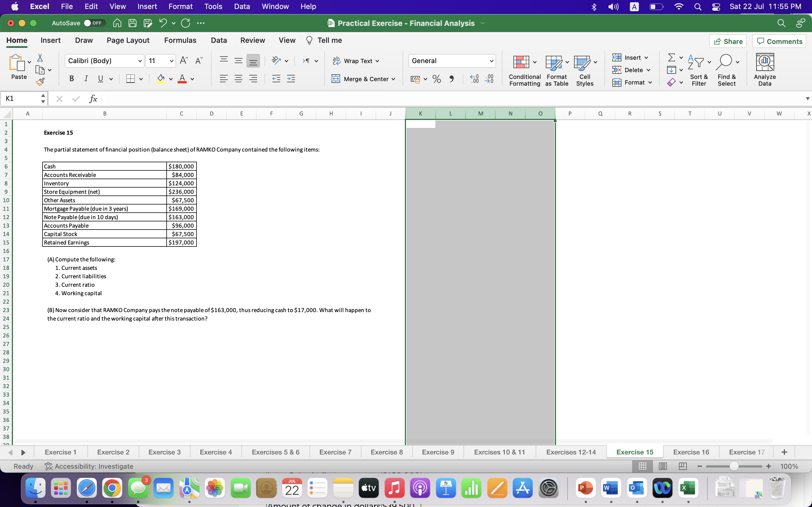Image resolution: width=812 pixels, height=507 pixels.
Task: Click the Name Box showing K1
Action: (20, 98)
